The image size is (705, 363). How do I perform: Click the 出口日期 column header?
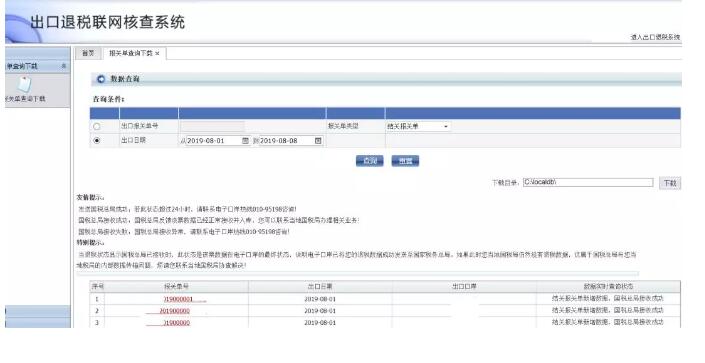320,287
